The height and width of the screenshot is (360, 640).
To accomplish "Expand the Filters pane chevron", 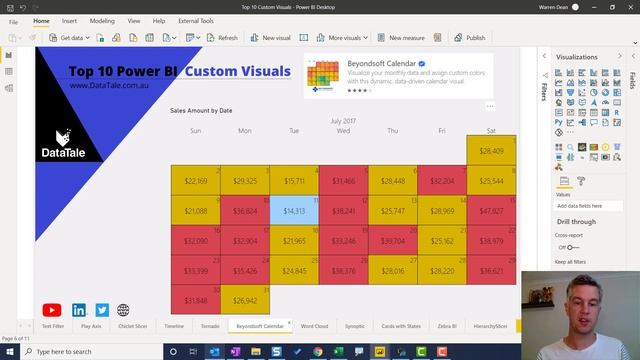I will (544, 56).
